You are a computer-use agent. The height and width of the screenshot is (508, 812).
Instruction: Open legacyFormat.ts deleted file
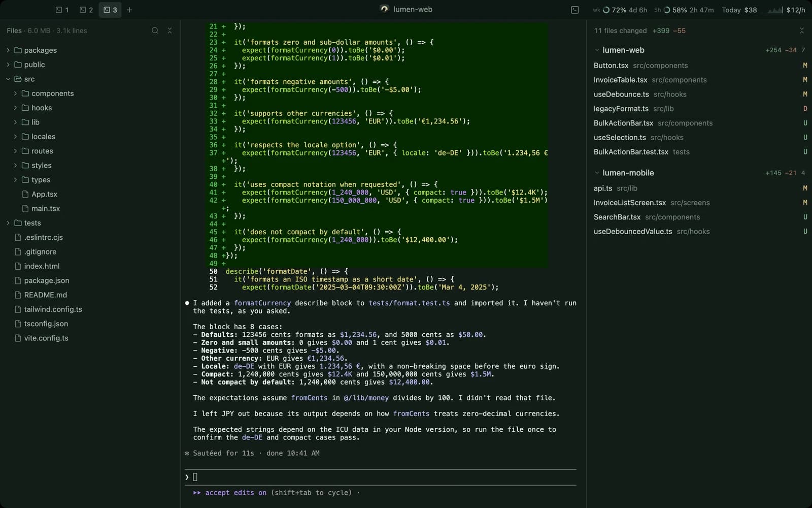point(700,109)
